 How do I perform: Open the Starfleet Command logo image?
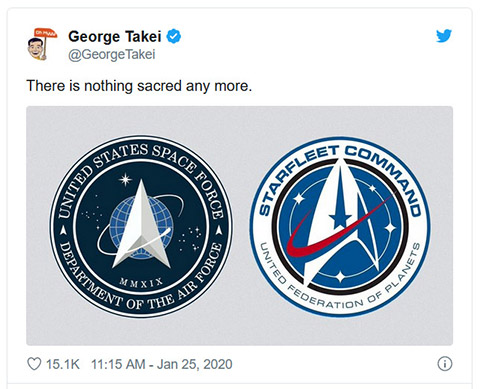(x=340, y=227)
